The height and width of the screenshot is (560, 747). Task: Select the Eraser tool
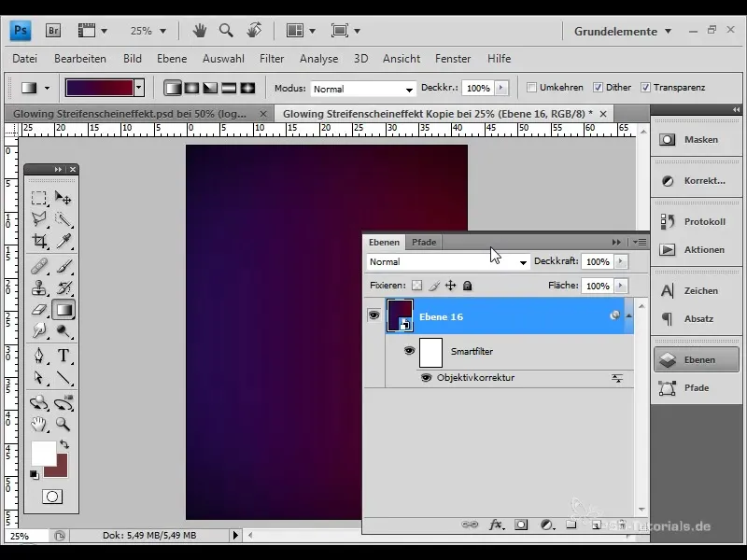point(39,310)
